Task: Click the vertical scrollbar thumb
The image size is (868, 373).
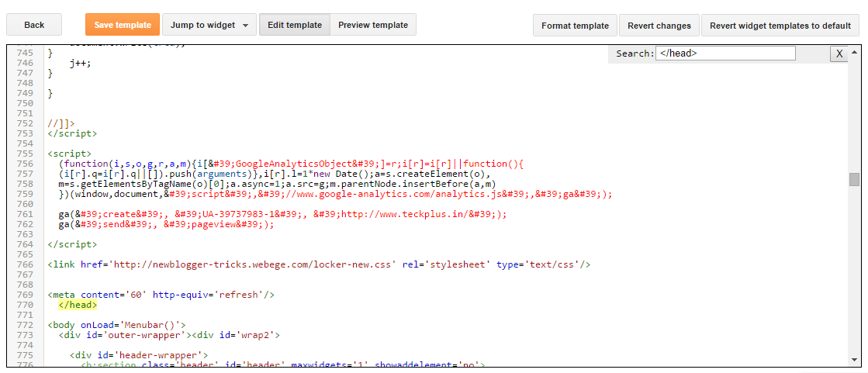Action: tap(855, 179)
